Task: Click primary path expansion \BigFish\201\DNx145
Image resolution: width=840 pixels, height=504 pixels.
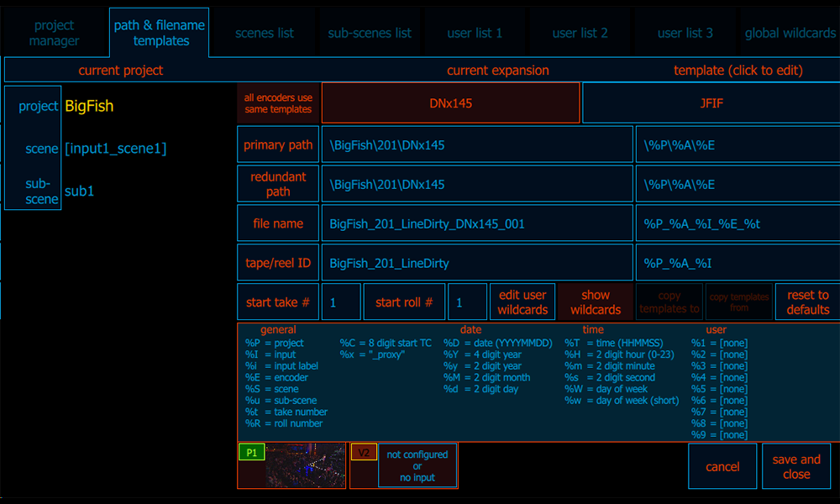Action: (x=477, y=144)
